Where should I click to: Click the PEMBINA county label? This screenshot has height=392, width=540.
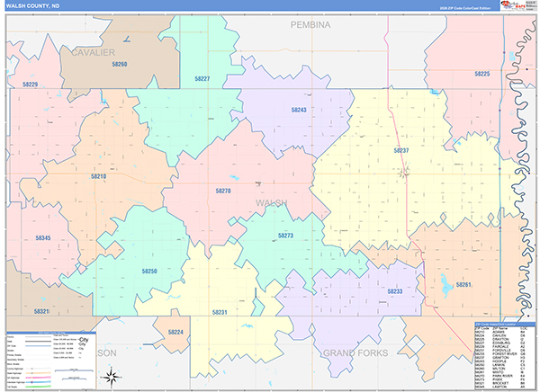[x=310, y=25]
